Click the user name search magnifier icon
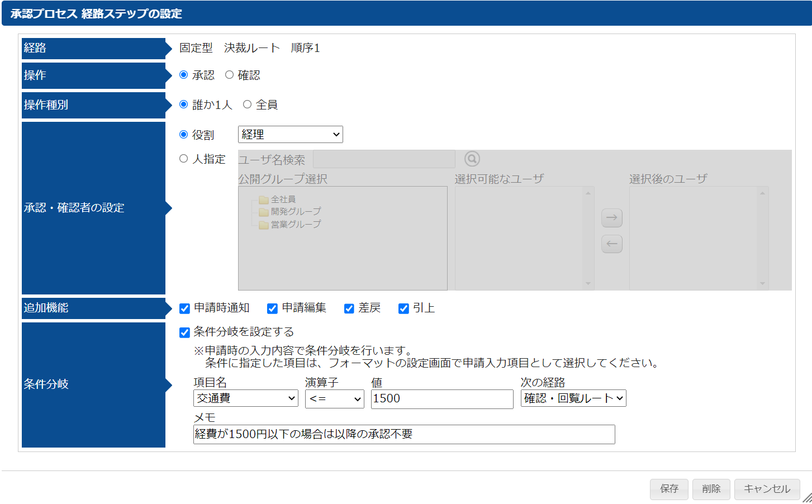Screen dimensions: 812x504 (x=472, y=159)
